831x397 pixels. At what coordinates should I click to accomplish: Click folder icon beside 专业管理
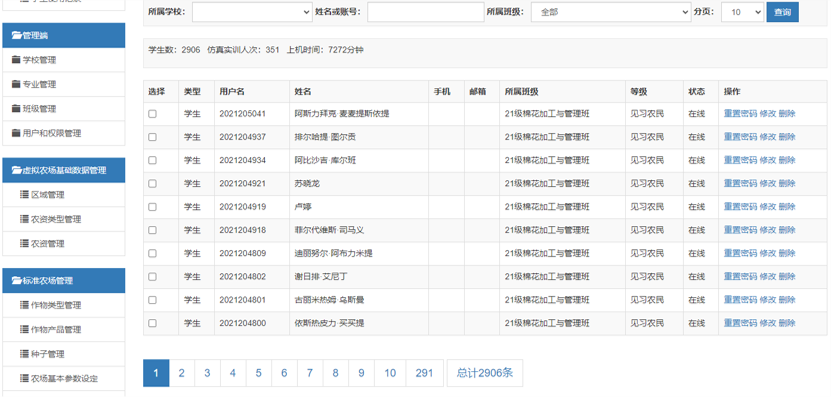(x=15, y=84)
